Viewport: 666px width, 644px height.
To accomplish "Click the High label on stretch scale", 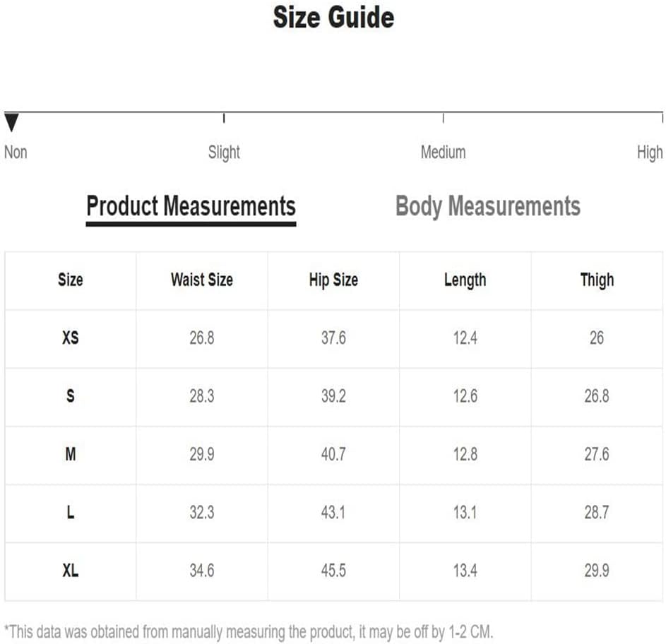I will click(x=650, y=152).
